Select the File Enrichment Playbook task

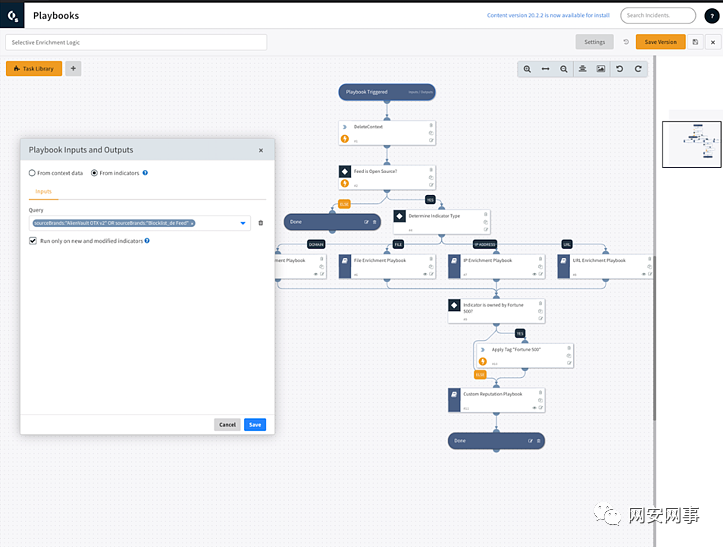[x=387, y=266]
